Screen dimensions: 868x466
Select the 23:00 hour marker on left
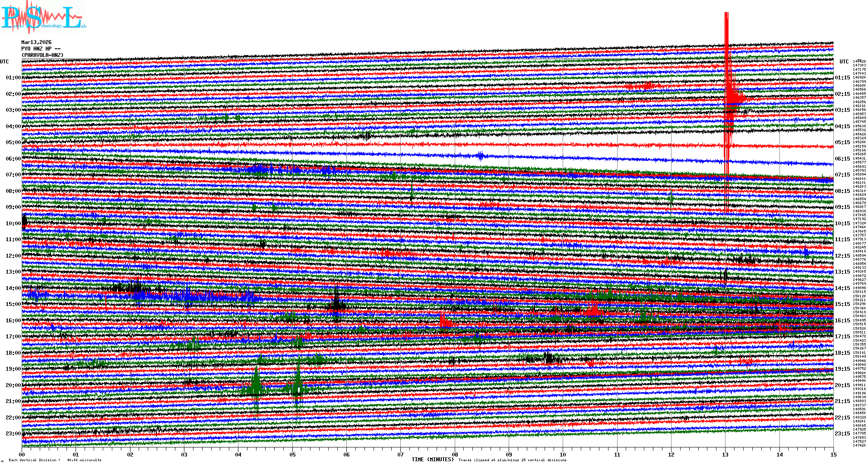click(13, 434)
